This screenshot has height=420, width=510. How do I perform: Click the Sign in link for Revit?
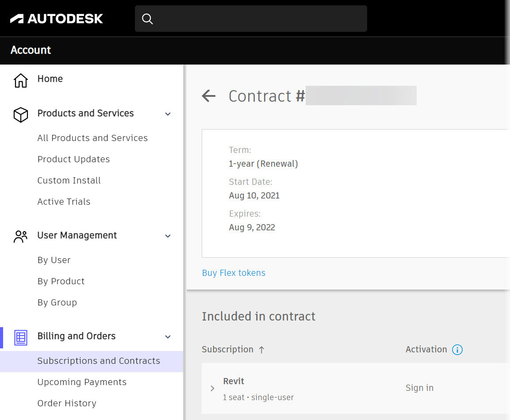419,388
